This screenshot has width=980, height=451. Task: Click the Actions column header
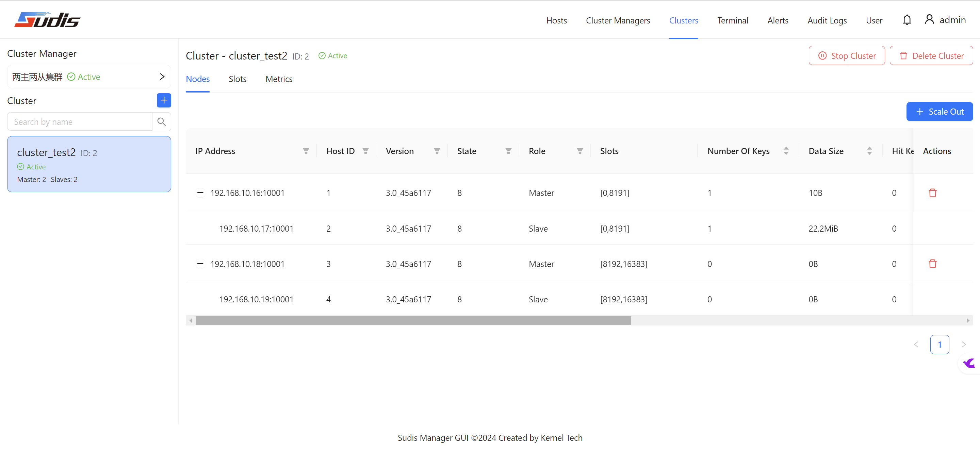937,151
